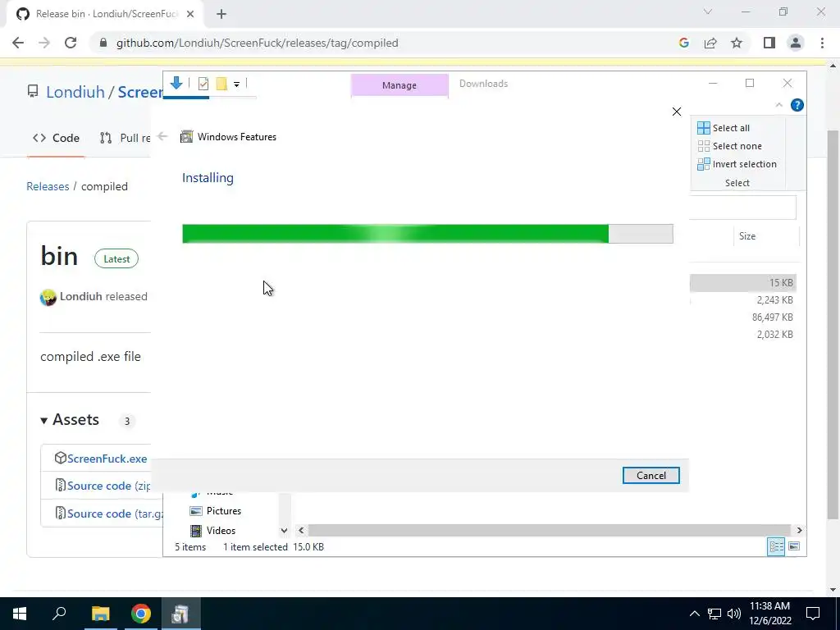This screenshot has width=840, height=630.
Task: Toggle the Chrome side panel icon
Action: pyautogui.click(x=769, y=43)
